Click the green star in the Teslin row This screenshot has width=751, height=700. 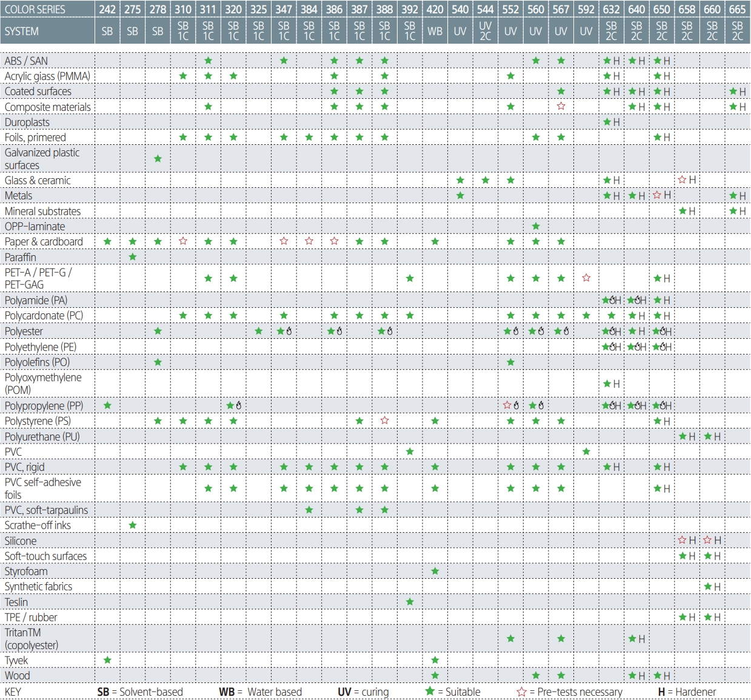tap(410, 602)
